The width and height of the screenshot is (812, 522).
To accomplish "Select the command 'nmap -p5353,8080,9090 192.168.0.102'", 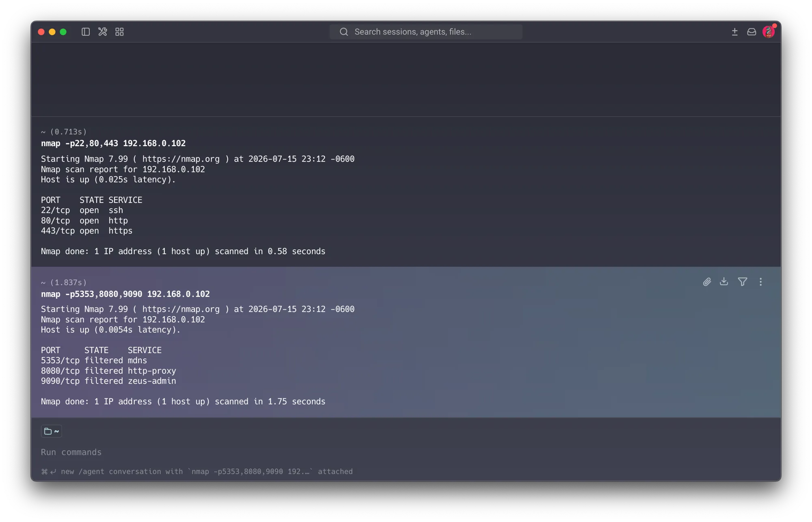I will pyautogui.click(x=125, y=294).
